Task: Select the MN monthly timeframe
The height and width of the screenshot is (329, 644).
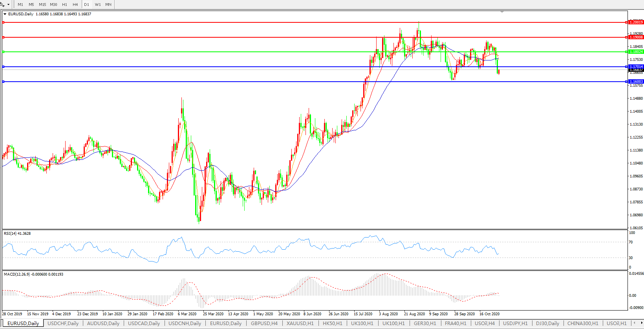Action: 108,5
